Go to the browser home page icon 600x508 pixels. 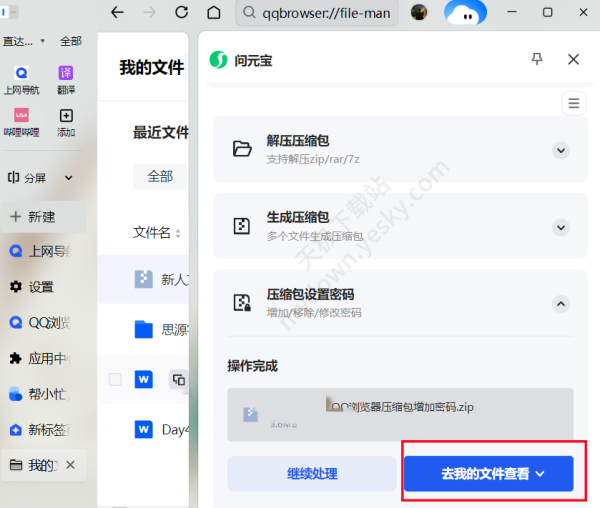(x=213, y=13)
